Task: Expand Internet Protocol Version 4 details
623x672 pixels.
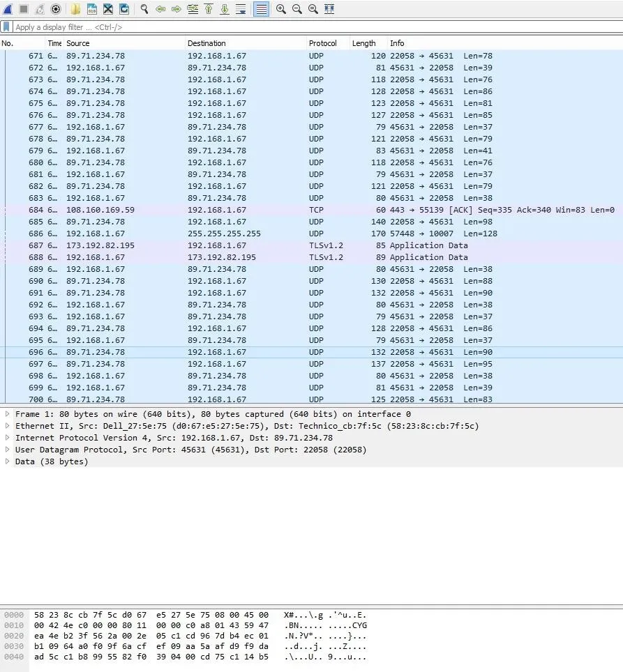Action: (x=7, y=438)
